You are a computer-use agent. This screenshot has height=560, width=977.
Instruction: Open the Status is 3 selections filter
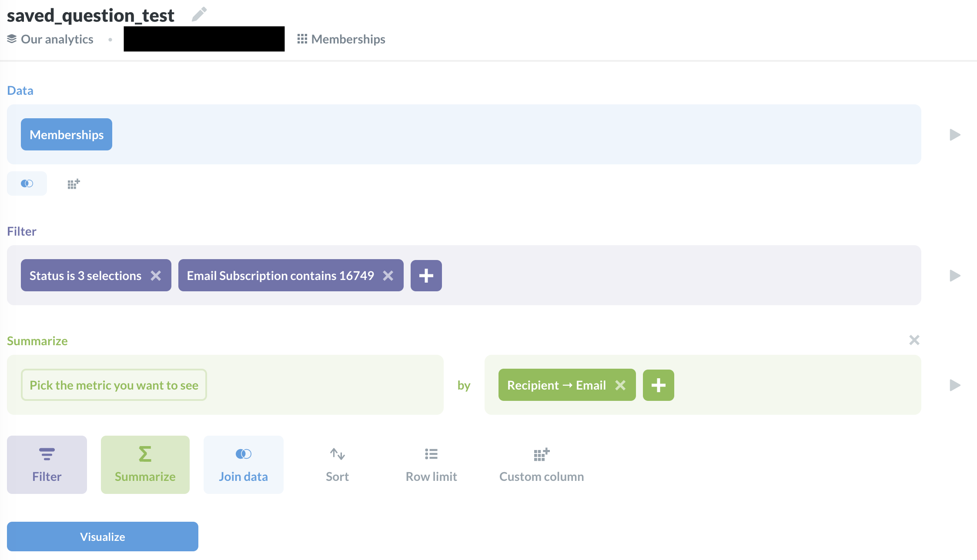coord(85,276)
